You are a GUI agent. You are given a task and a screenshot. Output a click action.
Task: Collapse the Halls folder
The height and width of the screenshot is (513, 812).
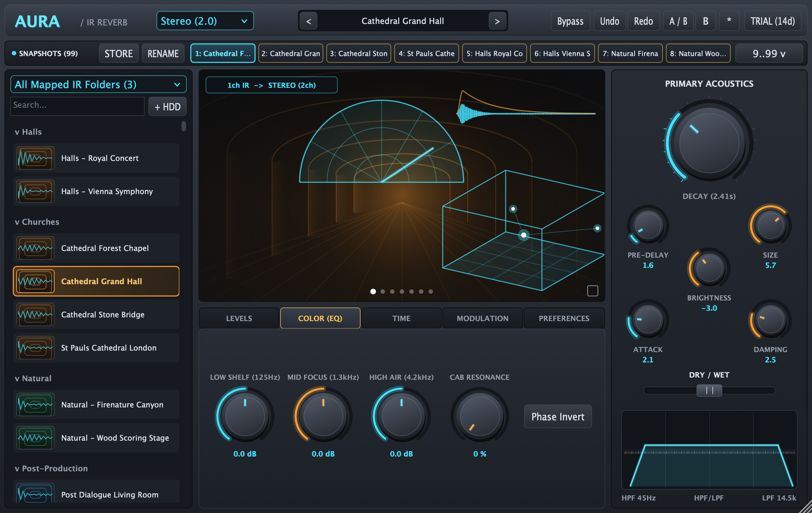28,132
